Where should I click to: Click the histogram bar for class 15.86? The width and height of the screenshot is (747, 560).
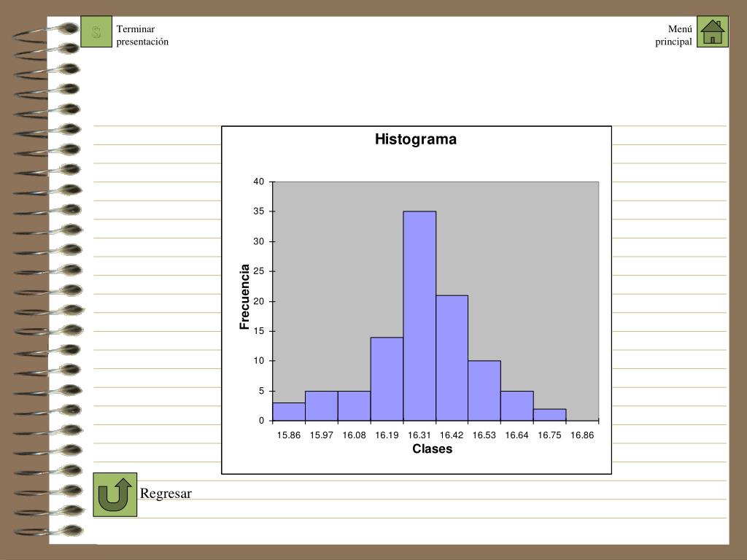coord(289,412)
